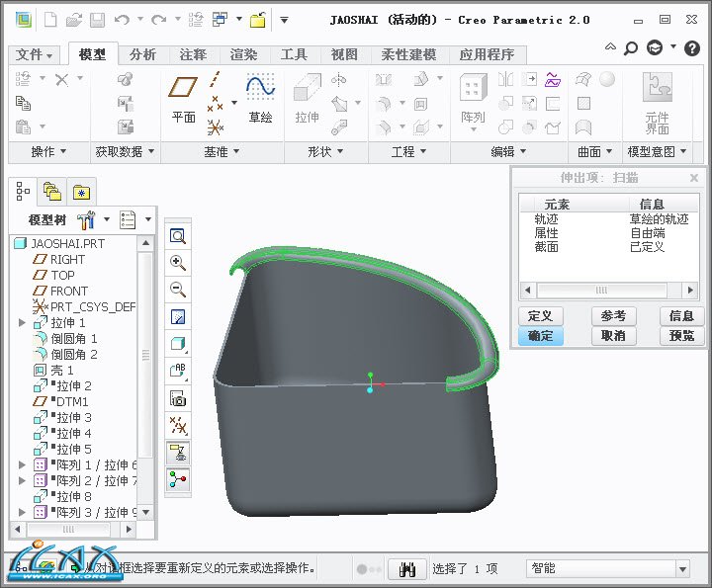This screenshot has width=712, height=588.
Task: Click the binoculars find icon in status bar
Action: pos(405,569)
